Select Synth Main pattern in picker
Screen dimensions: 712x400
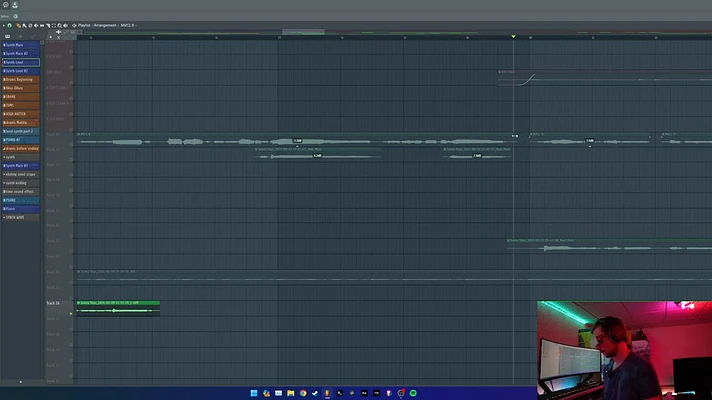[x=20, y=45]
